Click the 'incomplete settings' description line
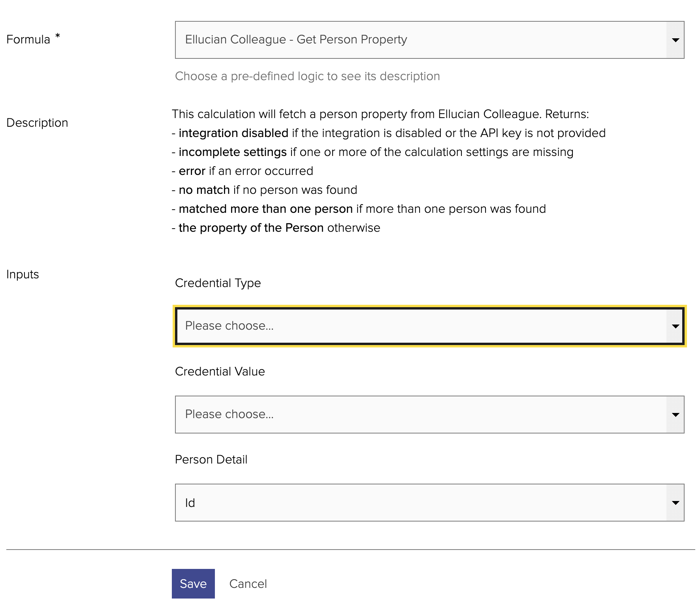Image resolution: width=700 pixels, height=608 pixels. tap(373, 152)
